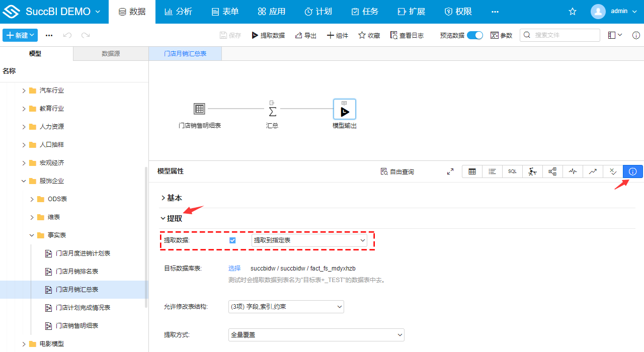Click the 选择 link for target database table
644x352 pixels.
coord(234,268)
